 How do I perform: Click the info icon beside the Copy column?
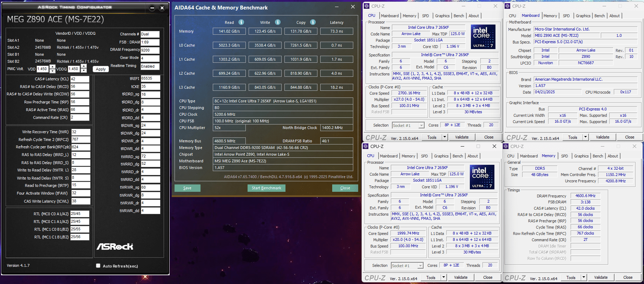[x=313, y=22]
